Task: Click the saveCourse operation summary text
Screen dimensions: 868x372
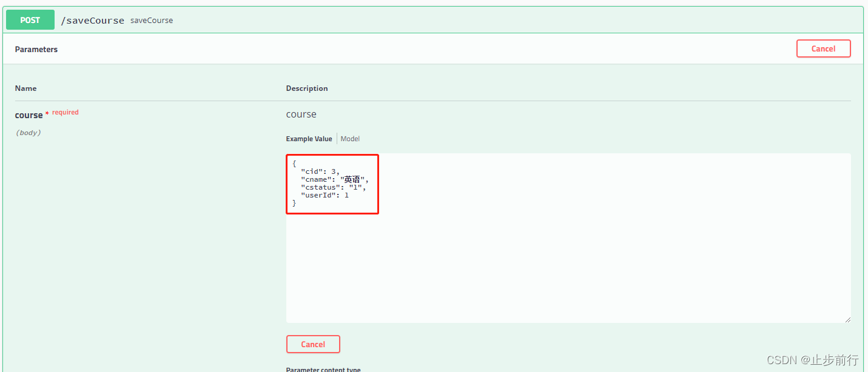Action: tap(152, 21)
